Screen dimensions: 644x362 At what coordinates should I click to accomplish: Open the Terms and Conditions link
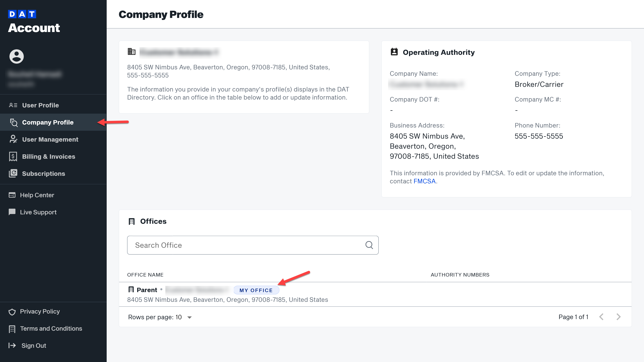coord(51,328)
